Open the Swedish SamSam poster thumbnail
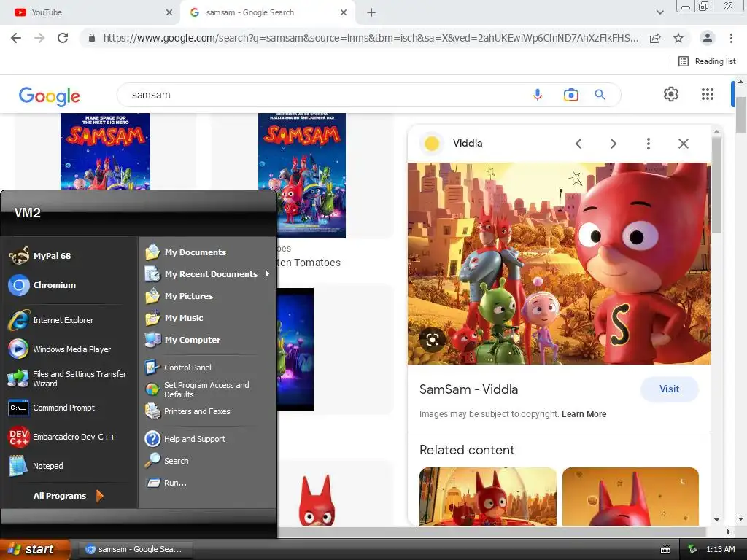 [x=301, y=175]
